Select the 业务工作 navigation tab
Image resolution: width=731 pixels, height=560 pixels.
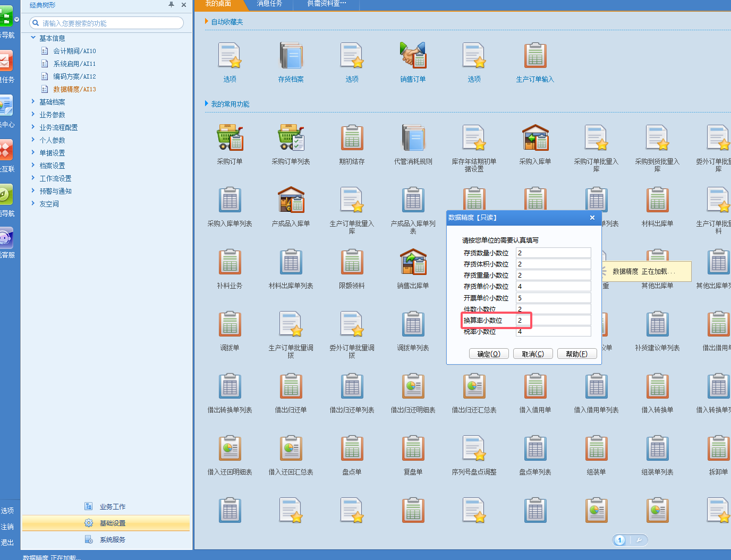click(106, 506)
